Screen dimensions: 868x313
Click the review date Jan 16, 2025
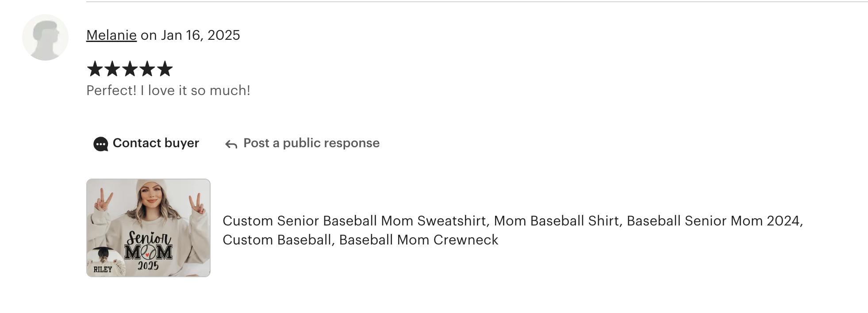point(200,35)
